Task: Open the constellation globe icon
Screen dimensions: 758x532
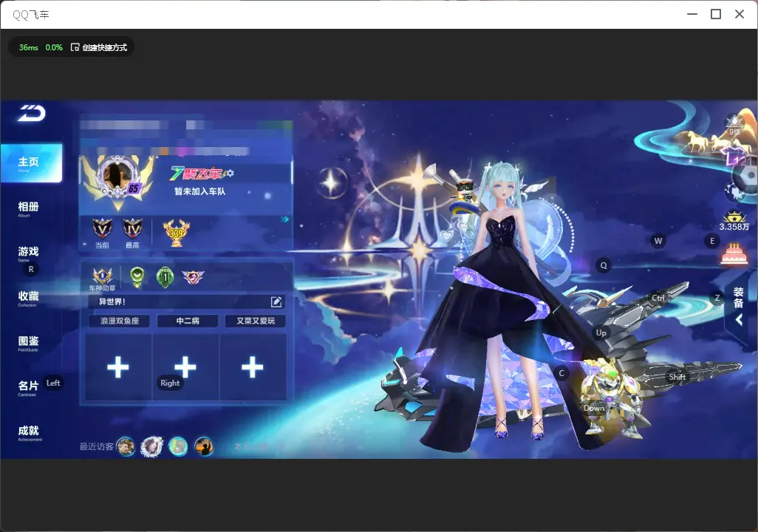Action: (x=735, y=193)
